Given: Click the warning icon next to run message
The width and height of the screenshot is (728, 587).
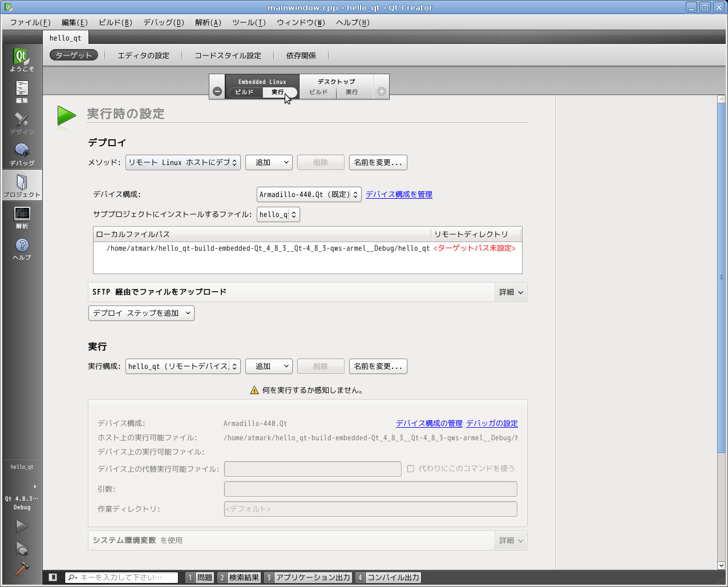Looking at the screenshot, I should [254, 390].
